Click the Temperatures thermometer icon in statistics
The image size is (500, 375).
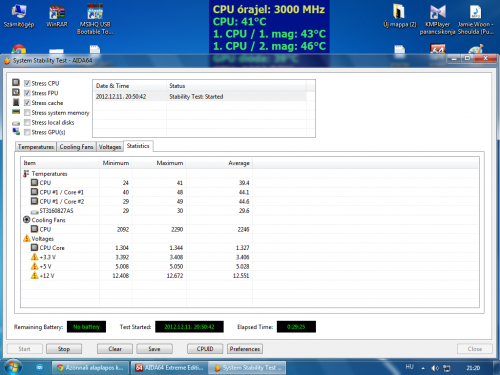[x=26, y=173]
